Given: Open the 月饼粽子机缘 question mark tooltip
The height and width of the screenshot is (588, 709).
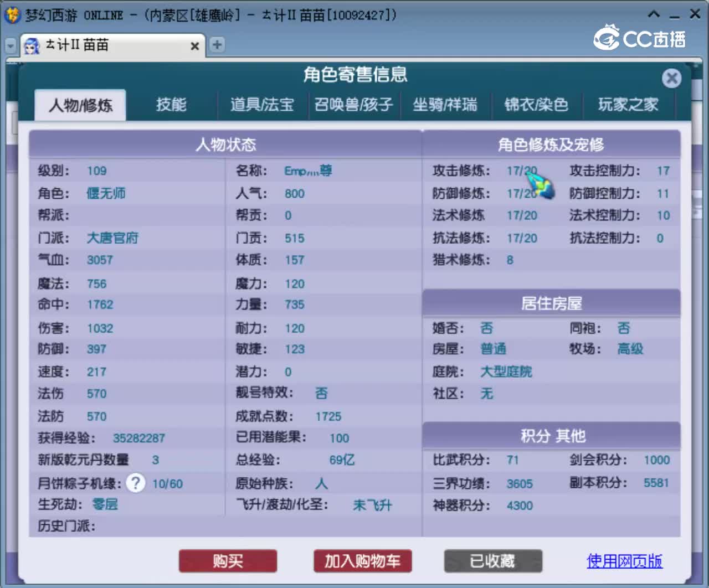Looking at the screenshot, I should tap(135, 483).
